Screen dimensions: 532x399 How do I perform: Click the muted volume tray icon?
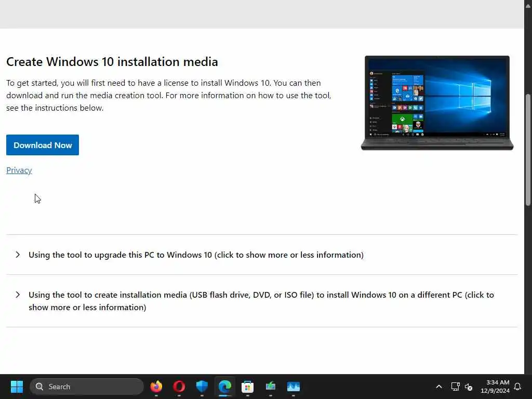click(x=469, y=387)
